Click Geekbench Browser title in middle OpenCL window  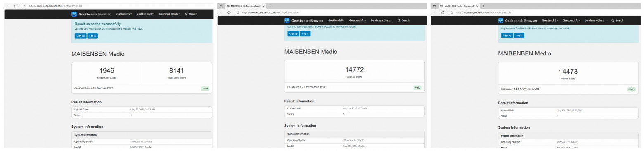coord(308,20)
